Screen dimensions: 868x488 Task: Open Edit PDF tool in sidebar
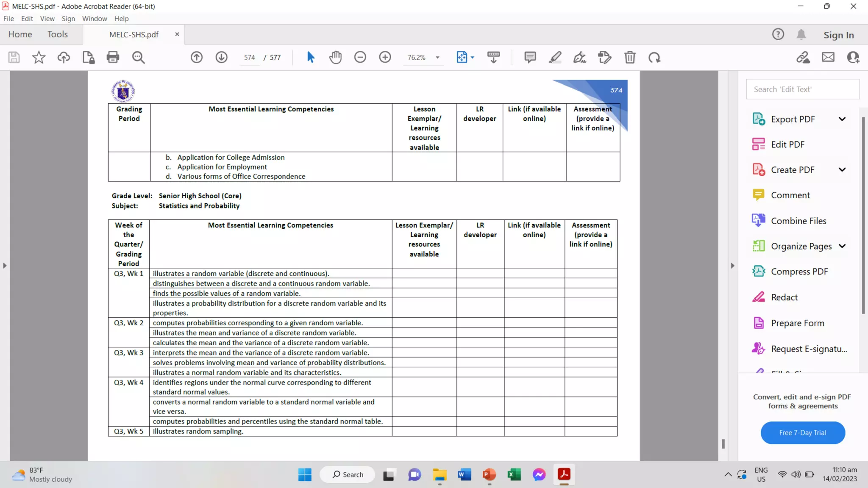tap(787, 144)
